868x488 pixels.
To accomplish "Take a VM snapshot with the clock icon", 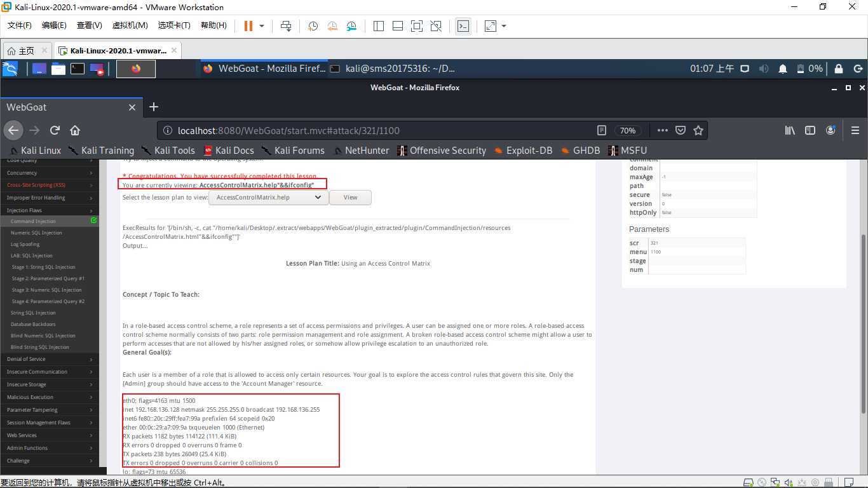I will coord(313,26).
